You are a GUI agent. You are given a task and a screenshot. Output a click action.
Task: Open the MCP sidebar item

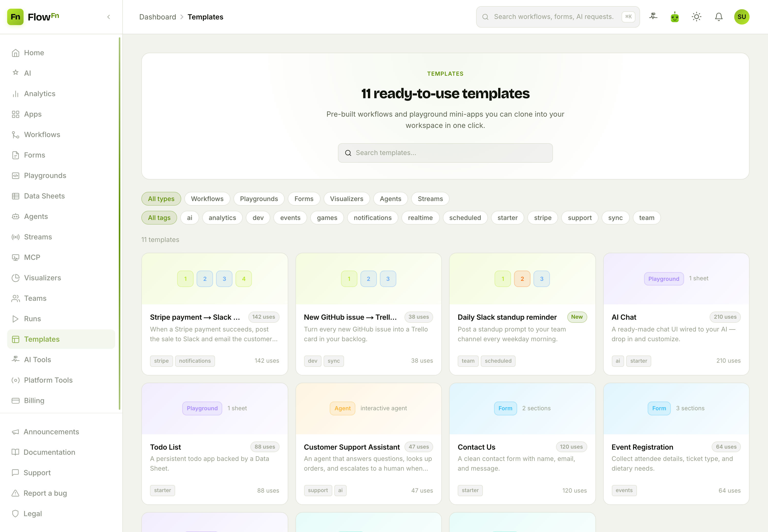click(61, 257)
